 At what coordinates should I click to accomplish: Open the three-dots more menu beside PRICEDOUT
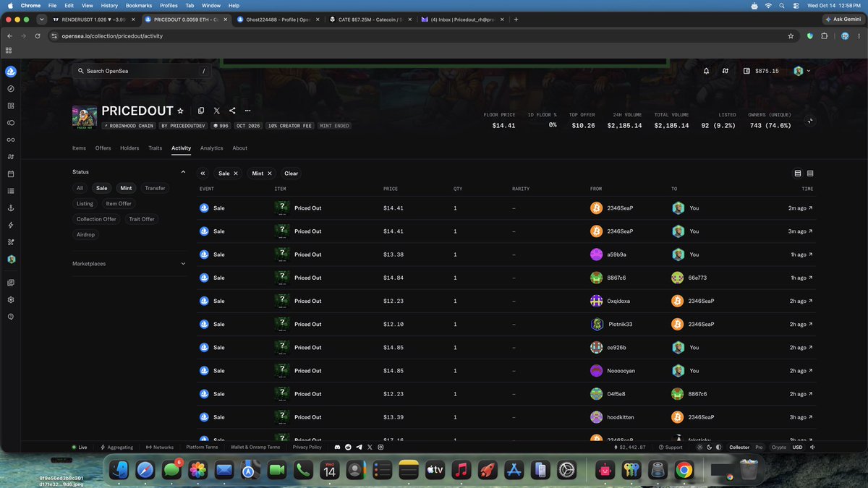(247, 111)
